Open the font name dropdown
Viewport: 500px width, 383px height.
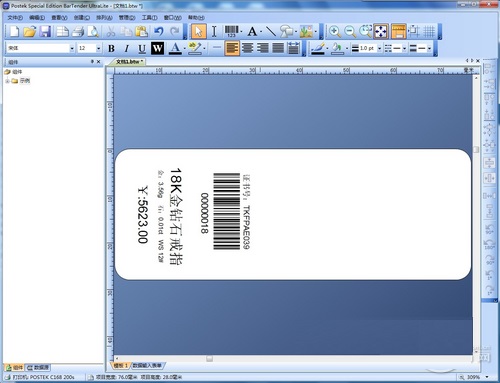(72, 49)
